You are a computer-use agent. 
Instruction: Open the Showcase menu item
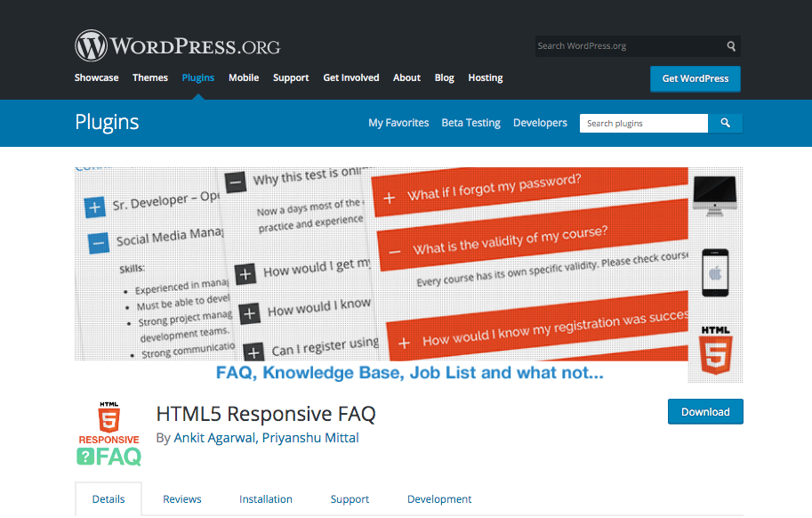pyautogui.click(x=96, y=77)
